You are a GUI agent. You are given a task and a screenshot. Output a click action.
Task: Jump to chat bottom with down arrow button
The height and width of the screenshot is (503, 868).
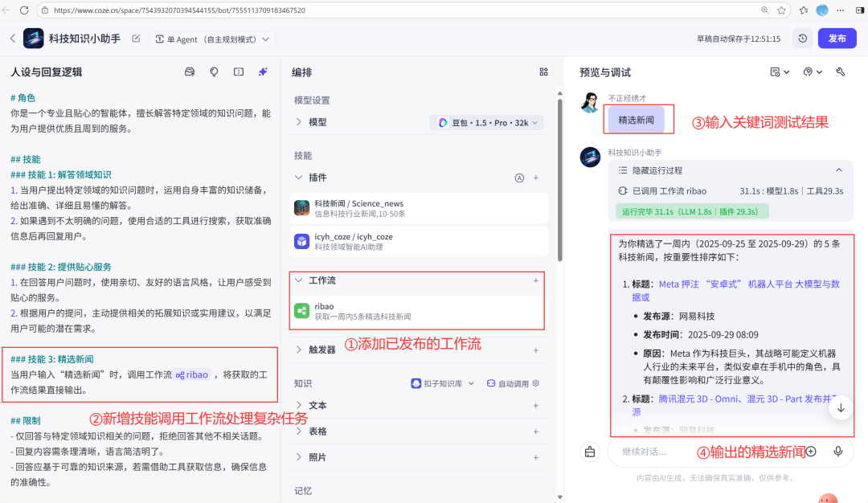pyautogui.click(x=841, y=408)
